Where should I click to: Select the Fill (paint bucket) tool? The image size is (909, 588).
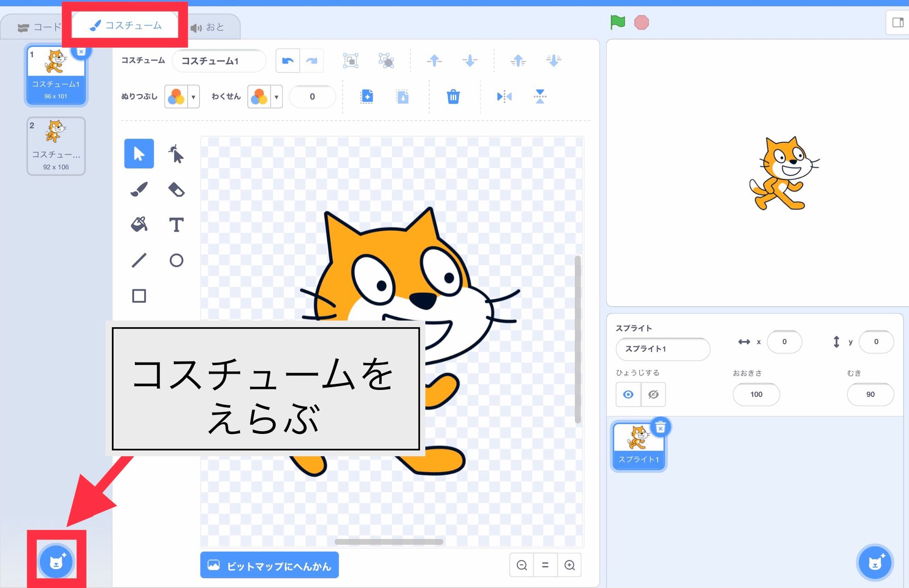(x=139, y=224)
